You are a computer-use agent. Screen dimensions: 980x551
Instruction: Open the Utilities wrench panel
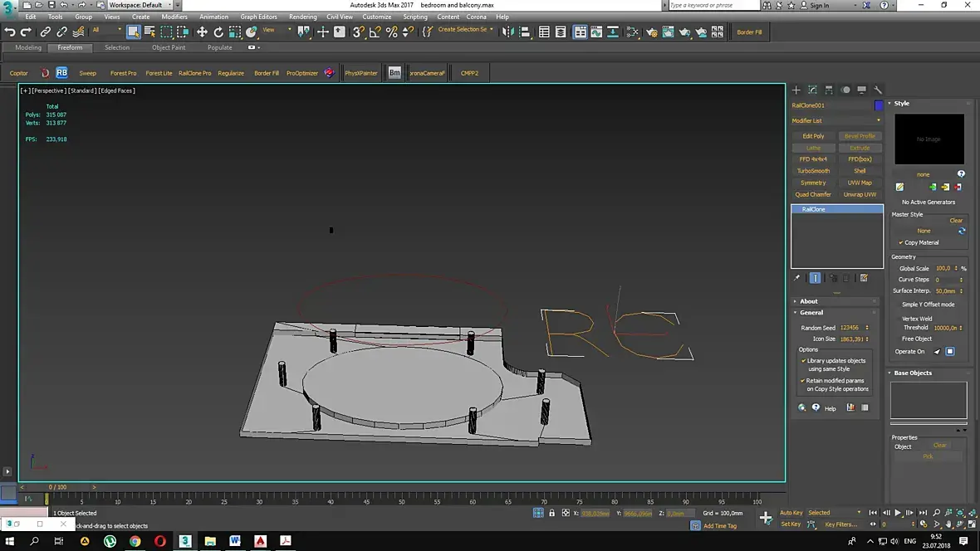pos(878,90)
